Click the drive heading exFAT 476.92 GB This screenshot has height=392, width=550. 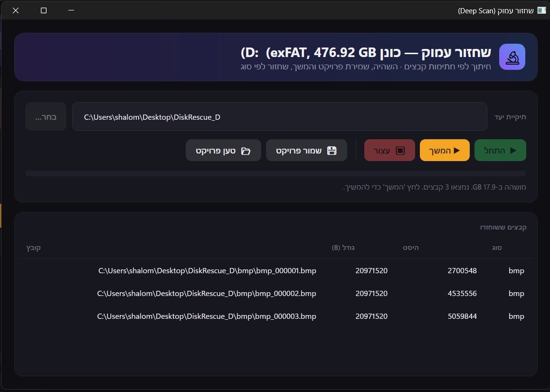(x=366, y=53)
